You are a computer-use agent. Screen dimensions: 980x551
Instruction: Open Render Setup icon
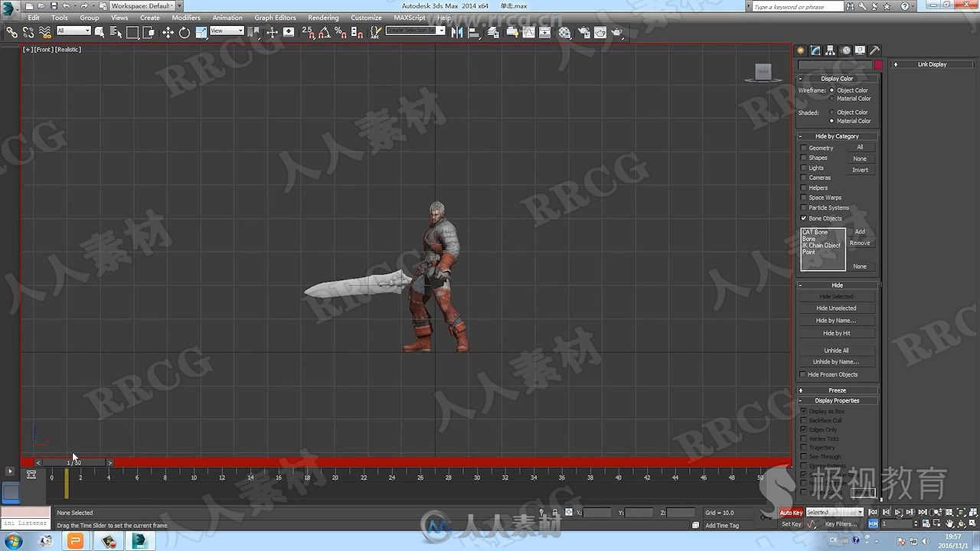[x=583, y=32]
